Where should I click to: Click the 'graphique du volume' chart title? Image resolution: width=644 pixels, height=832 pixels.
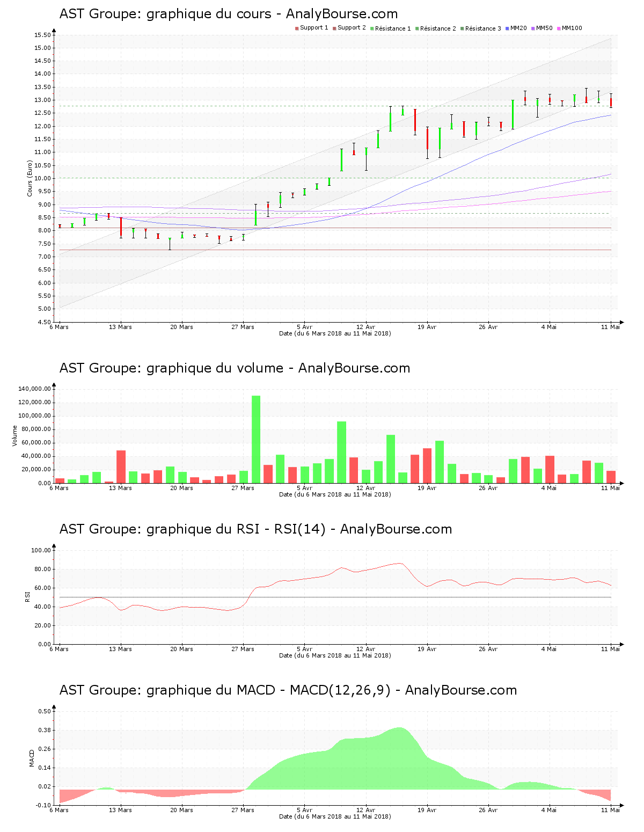coord(235,368)
